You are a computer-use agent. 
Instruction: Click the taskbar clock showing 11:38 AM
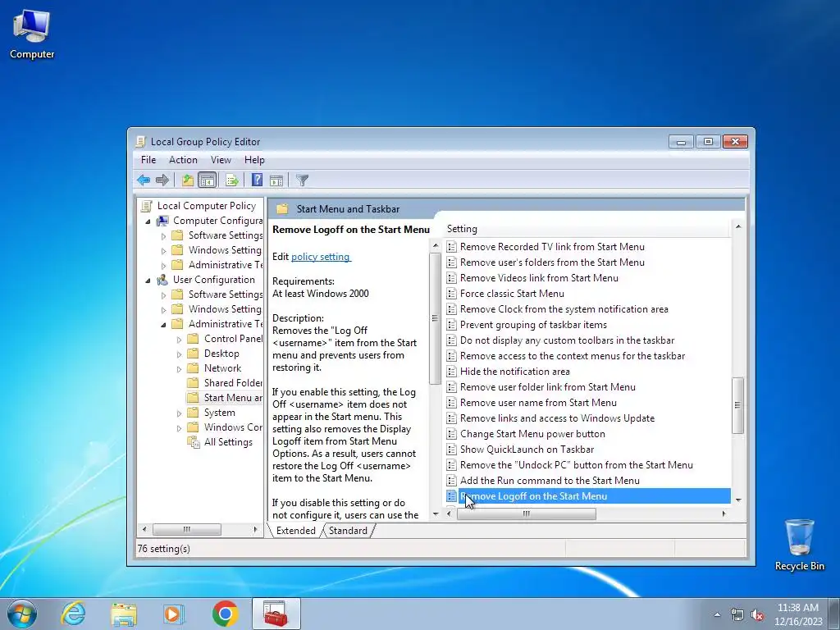click(x=798, y=614)
